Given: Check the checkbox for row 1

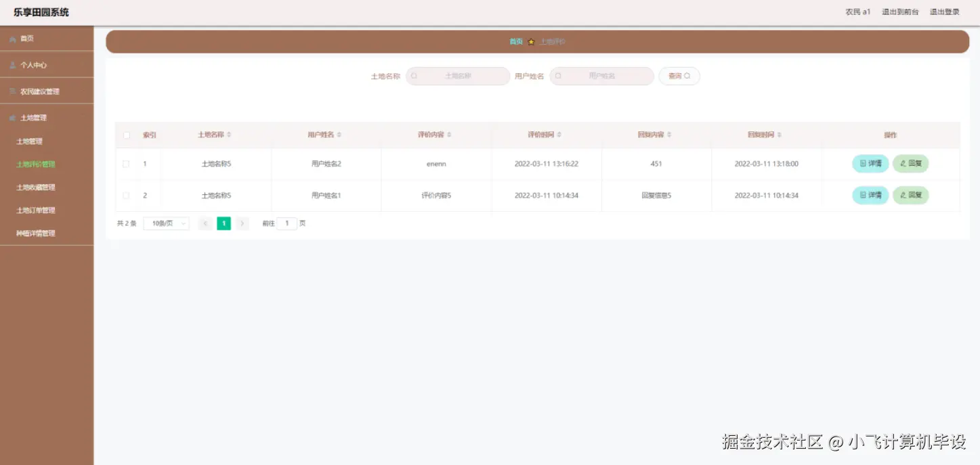Looking at the screenshot, I should point(126,164).
